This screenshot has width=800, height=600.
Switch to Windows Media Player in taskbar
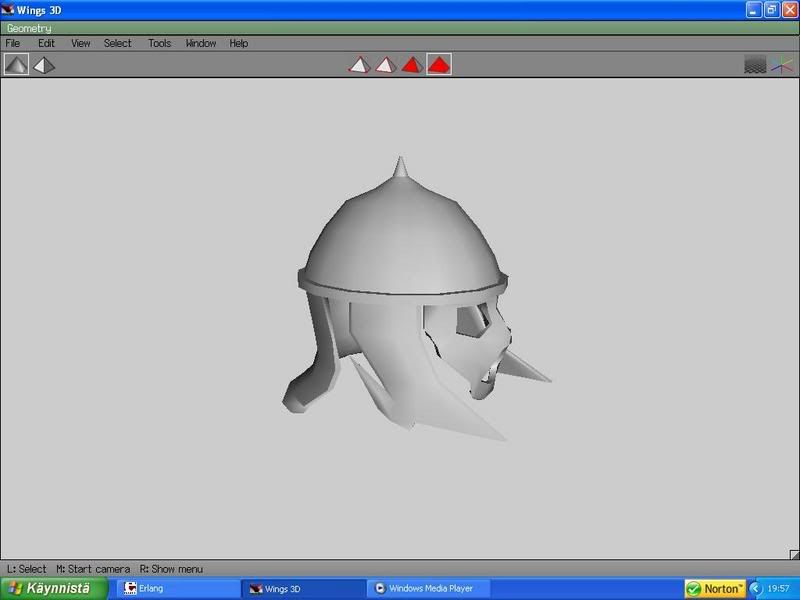(x=430, y=588)
